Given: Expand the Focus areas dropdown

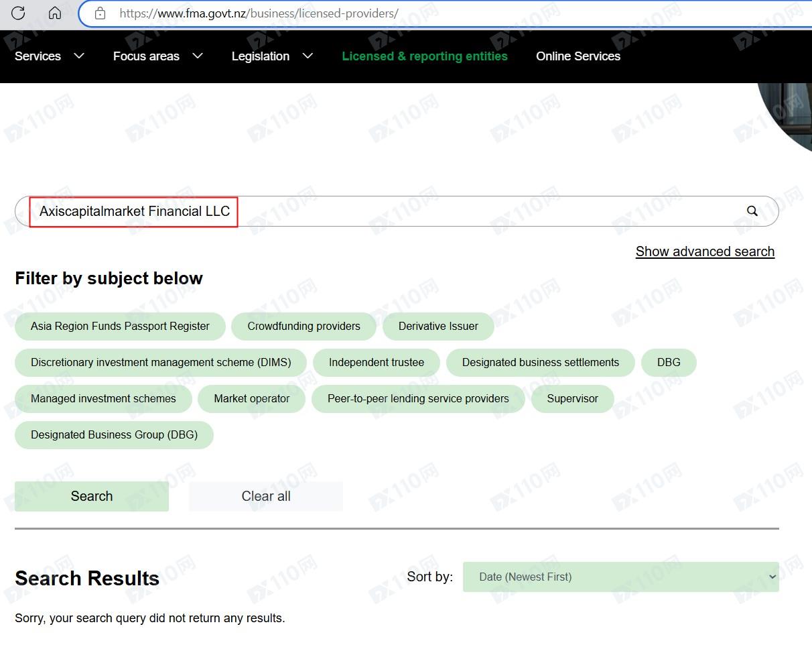Looking at the screenshot, I should 198,56.
